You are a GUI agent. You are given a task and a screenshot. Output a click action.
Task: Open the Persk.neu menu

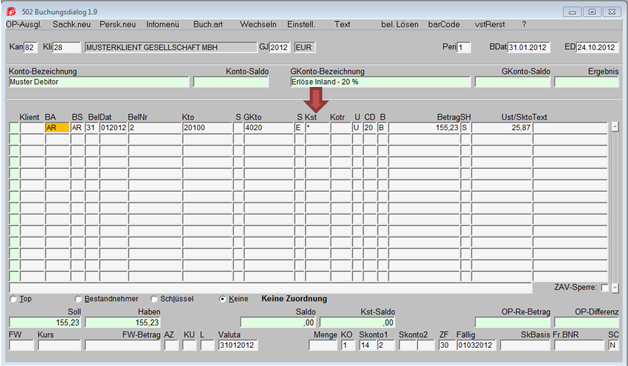[117, 24]
